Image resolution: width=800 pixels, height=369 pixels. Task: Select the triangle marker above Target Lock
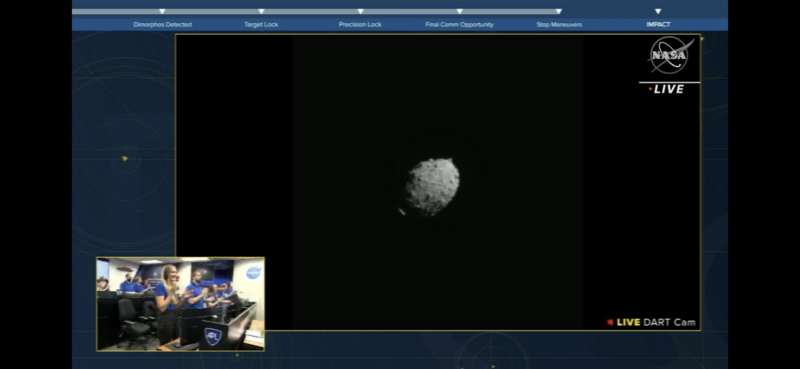tap(261, 11)
